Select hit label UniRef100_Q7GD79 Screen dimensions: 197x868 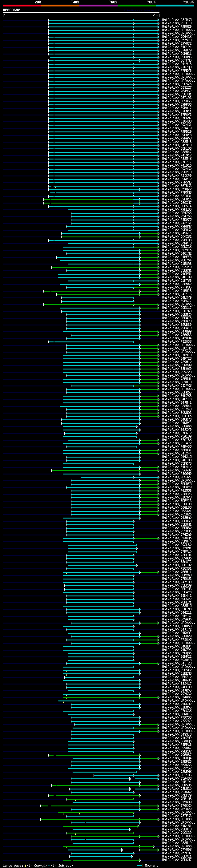(x=177, y=50)
